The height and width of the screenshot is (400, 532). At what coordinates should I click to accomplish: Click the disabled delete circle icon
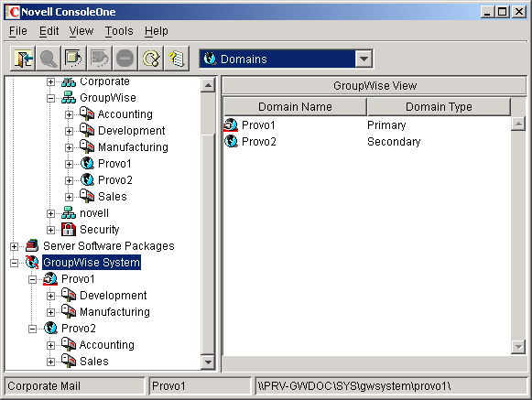pyautogui.click(x=125, y=59)
